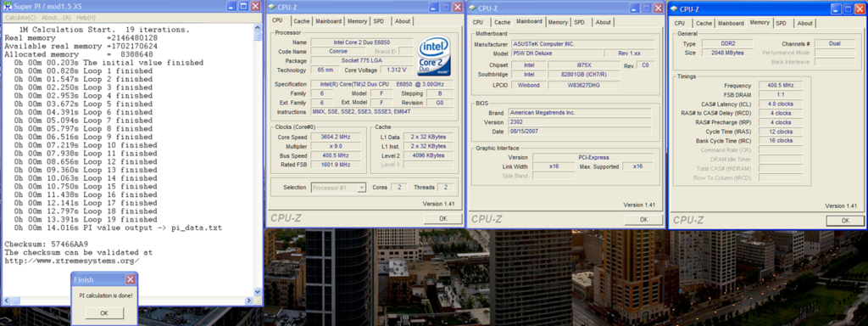This screenshot has height=326, width=868.
Task: Click the Mainboard CPU-Z window title icon
Action: click(472, 8)
